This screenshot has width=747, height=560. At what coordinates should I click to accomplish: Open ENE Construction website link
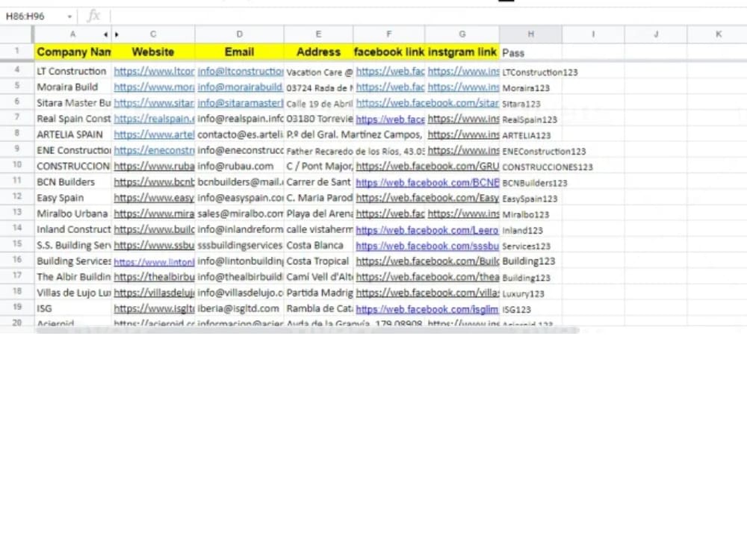click(154, 151)
